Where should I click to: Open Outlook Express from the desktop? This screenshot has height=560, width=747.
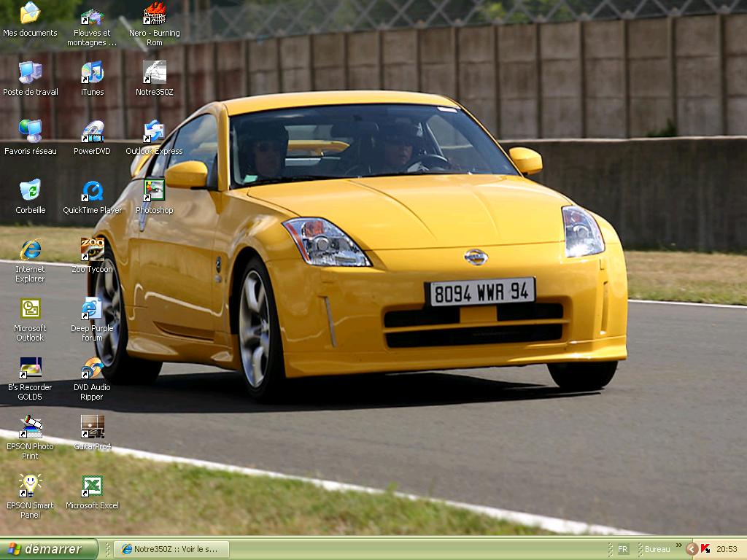coord(154,132)
